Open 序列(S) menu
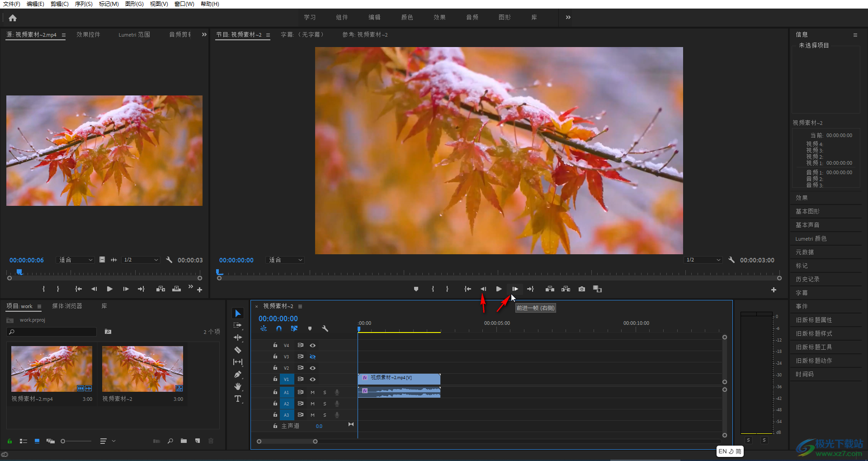868x461 pixels. click(84, 4)
